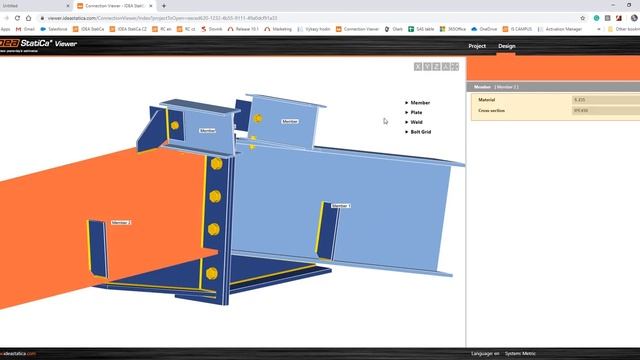Expand the Member legend item
Screen dimensions: 640x360
tap(418, 103)
